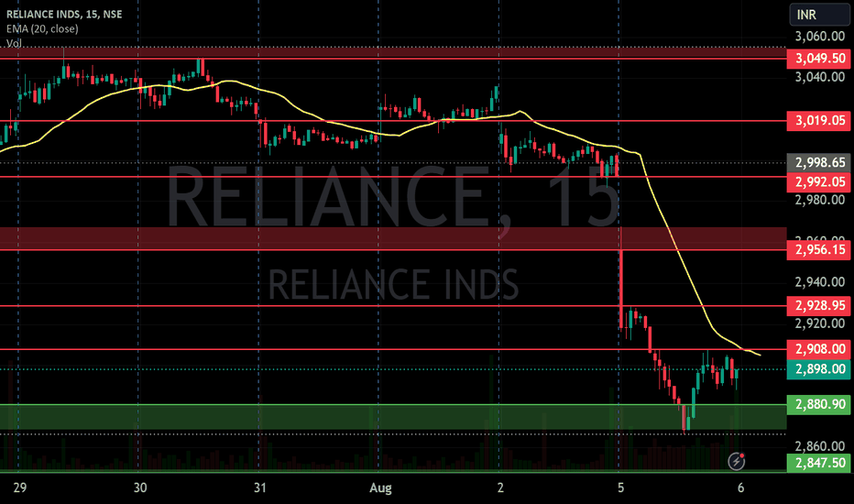Click the lightning bolt replay icon
This screenshot has width=854, height=504.
[737, 462]
